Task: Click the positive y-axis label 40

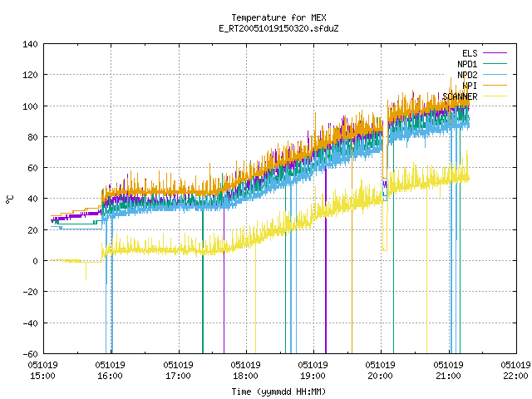Action: pos(32,199)
